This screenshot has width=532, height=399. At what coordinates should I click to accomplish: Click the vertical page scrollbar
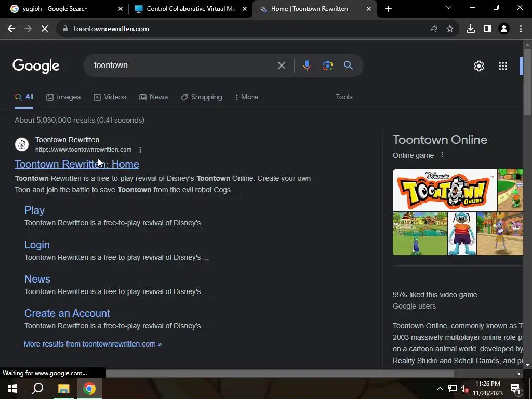click(x=527, y=82)
